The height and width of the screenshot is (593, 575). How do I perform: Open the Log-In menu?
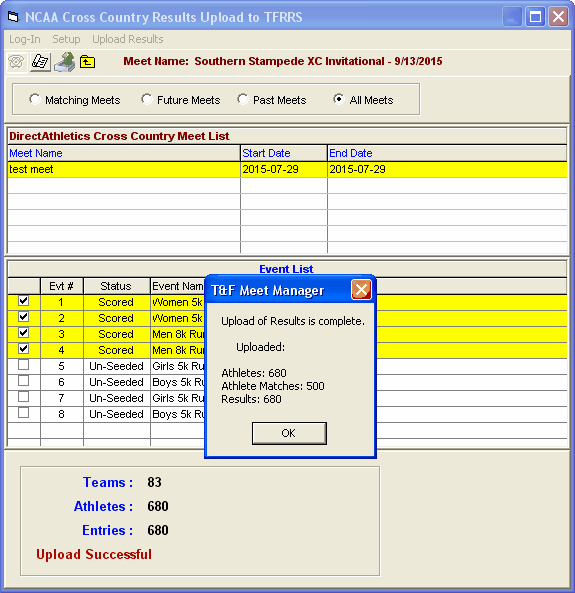[x=25, y=39]
